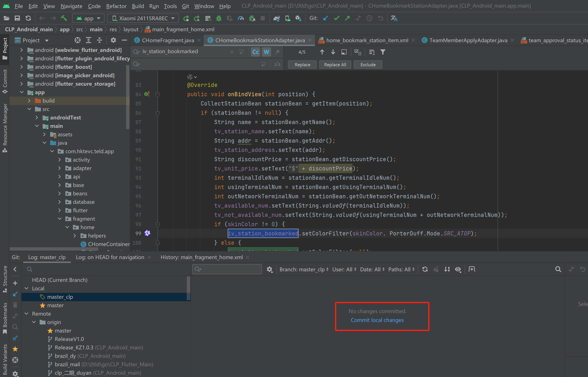Toggle Words (W) search option
Image resolution: width=588 pixels, height=377 pixels.
click(266, 52)
